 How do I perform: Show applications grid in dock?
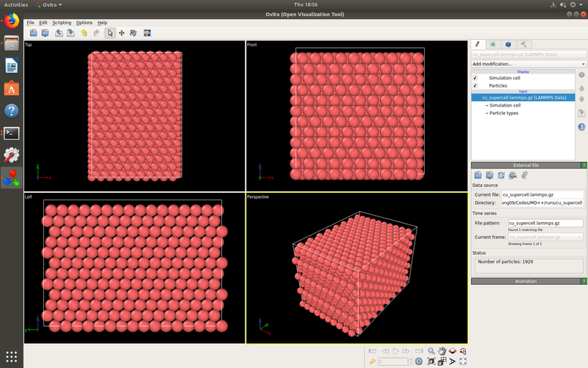12,356
